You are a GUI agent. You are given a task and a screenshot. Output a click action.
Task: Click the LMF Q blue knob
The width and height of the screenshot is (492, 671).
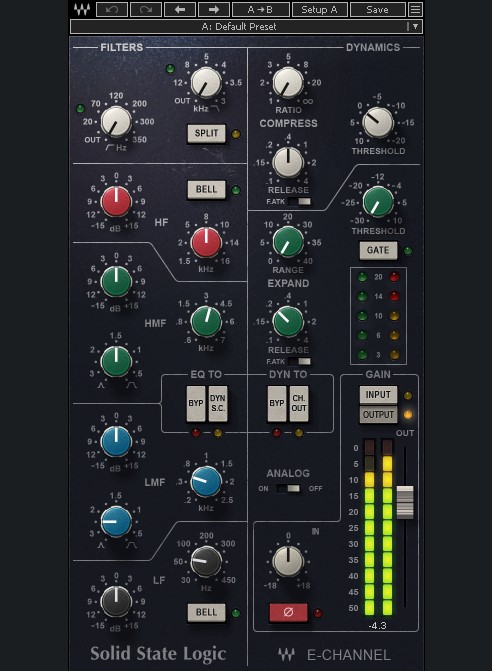[116, 522]
